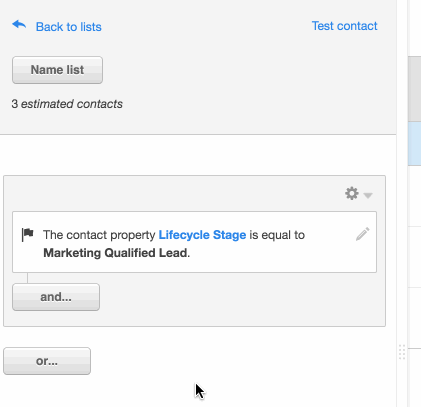This screenshot has width=421, height=407.
Task: Open the filter group gear settings
Action: 352,193
